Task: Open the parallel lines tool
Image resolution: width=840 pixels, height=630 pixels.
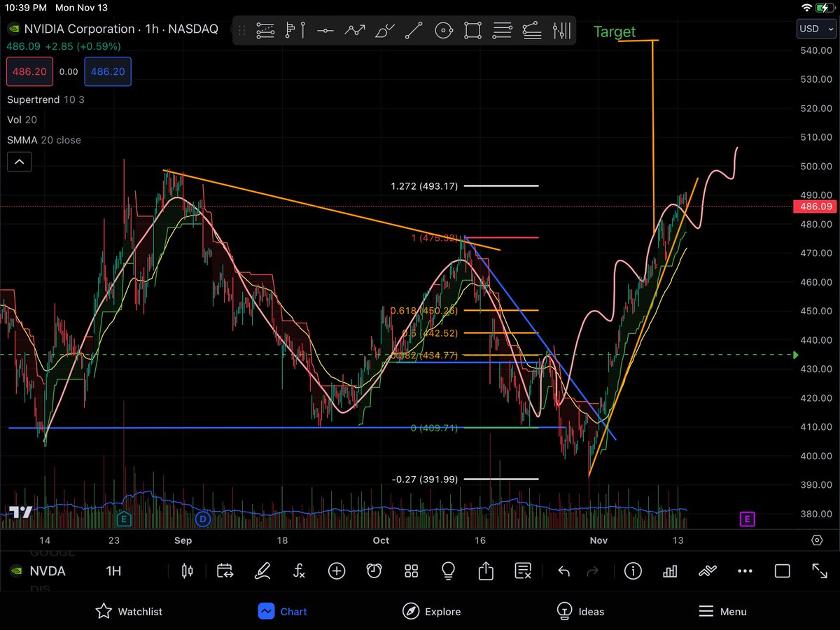Action: pos(502,30)
